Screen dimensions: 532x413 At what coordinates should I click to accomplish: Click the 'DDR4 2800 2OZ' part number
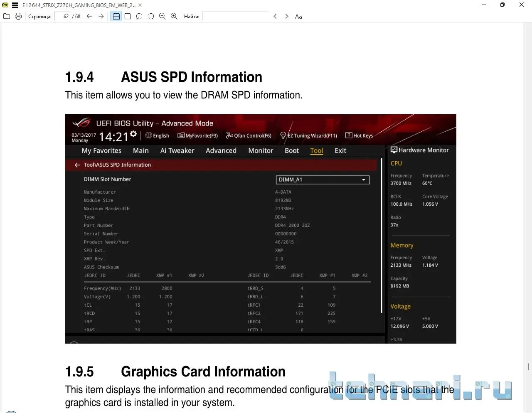(x=292, y=225)
